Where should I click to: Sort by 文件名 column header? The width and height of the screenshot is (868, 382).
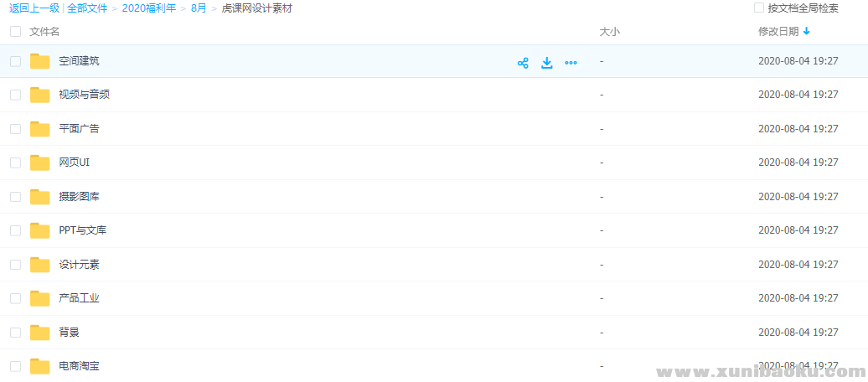(x=44, y=32)
